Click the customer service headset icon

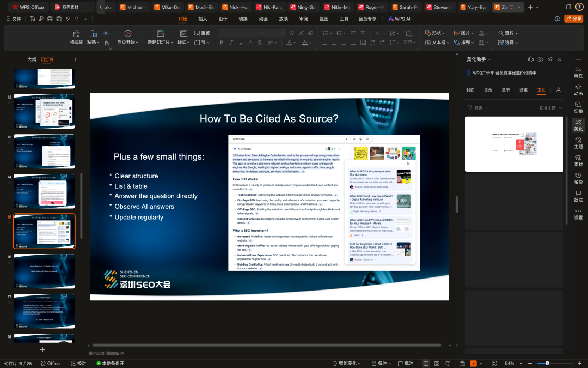[530, 59]
